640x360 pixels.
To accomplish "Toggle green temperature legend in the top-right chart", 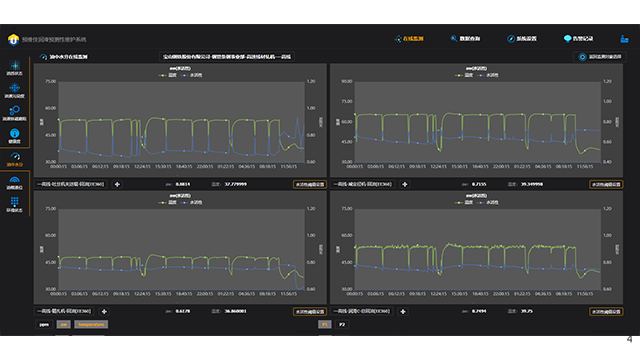I will pyautogui.click(x=464, y=75).
